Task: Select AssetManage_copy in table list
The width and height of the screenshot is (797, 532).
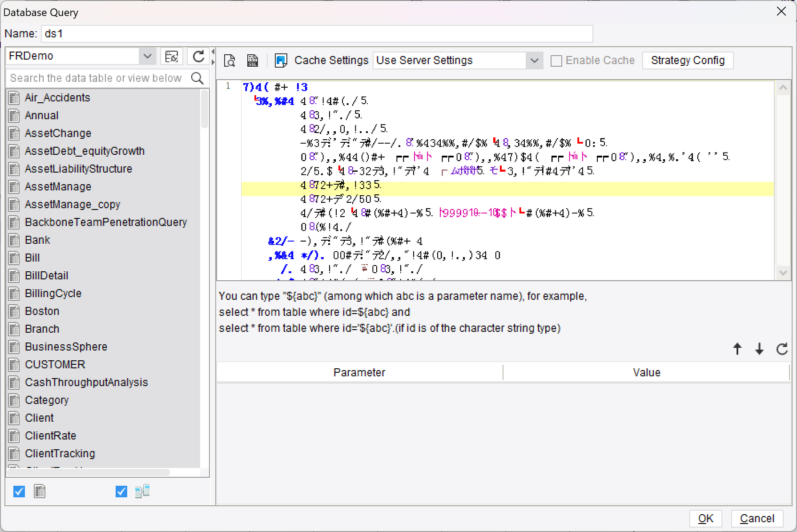Action: (72, 205)
